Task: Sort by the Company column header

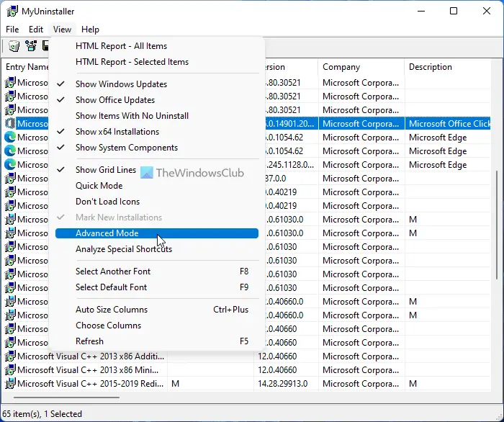Action: 361,67
